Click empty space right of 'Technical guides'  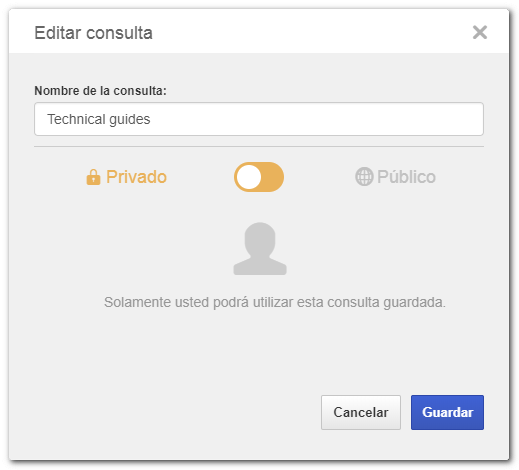(x=317, y=119)
